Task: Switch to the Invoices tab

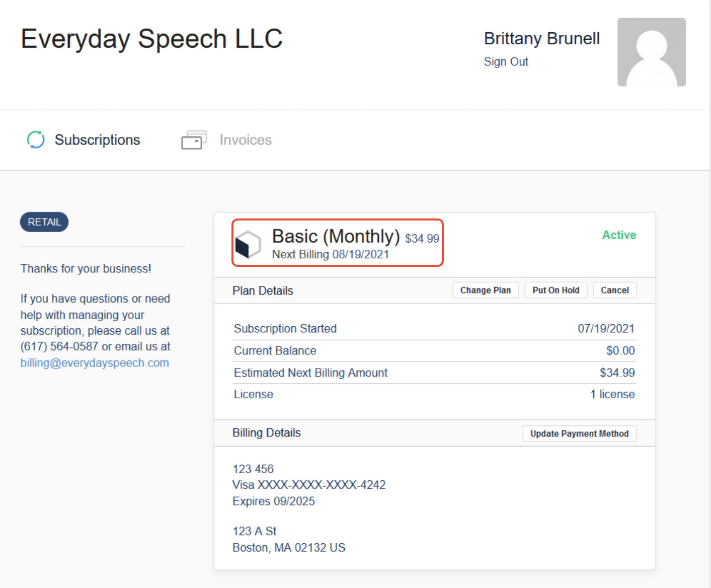Action: (x=226, y=140)
